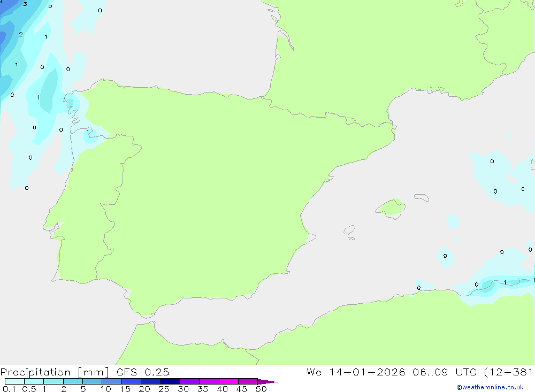Screen dimensions: 535x392
Task: Click the map precipitation value '3'
Action: pyautogui.click(x=25, y=4)
